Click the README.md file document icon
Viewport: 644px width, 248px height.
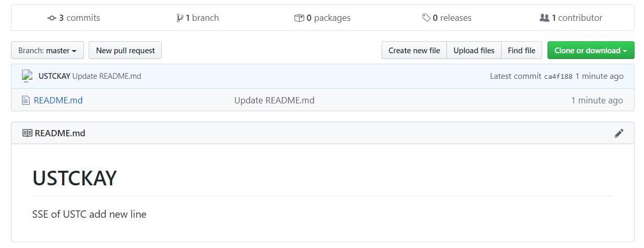[x=26, y=100]
